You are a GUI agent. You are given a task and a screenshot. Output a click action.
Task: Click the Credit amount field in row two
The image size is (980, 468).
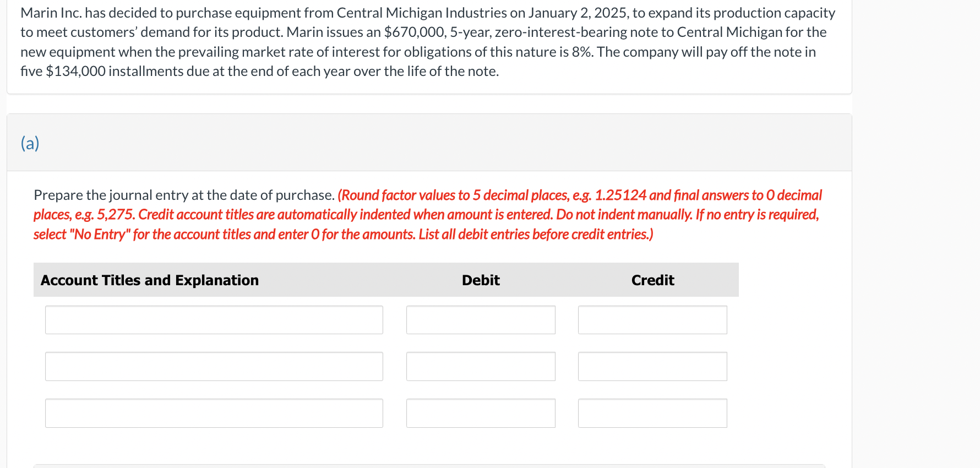click(652, 366)
